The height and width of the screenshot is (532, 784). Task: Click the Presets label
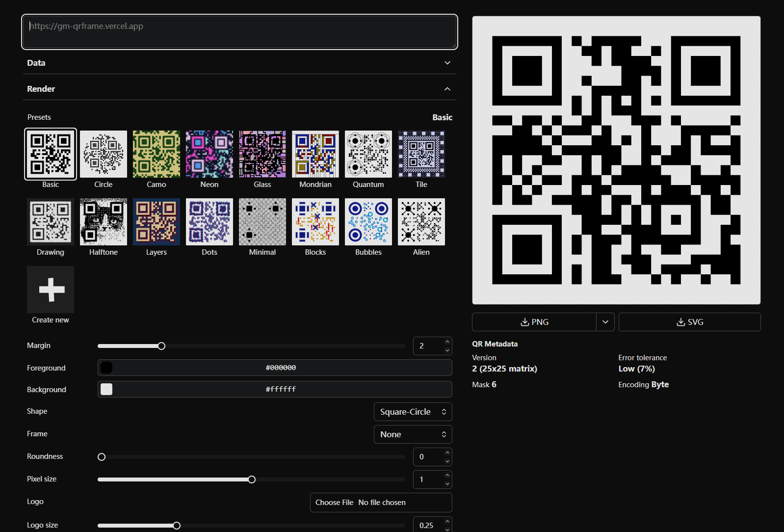tap(39, 117)
